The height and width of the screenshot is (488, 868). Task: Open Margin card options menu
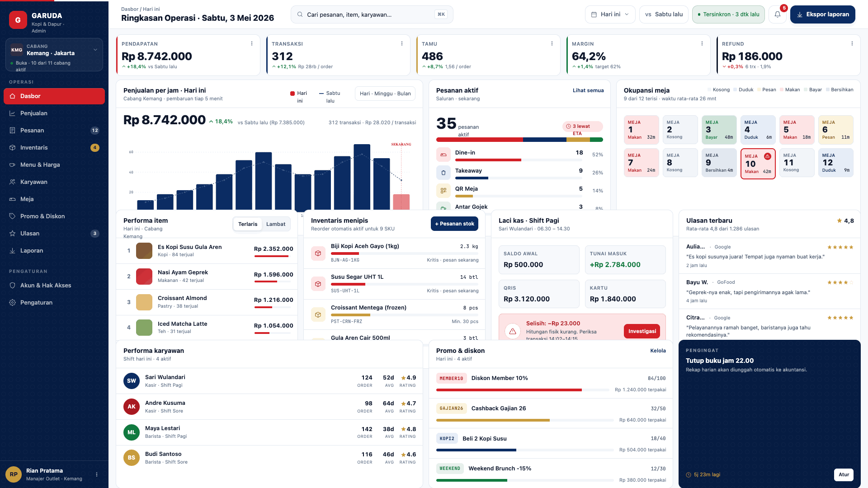coord(702,44)
